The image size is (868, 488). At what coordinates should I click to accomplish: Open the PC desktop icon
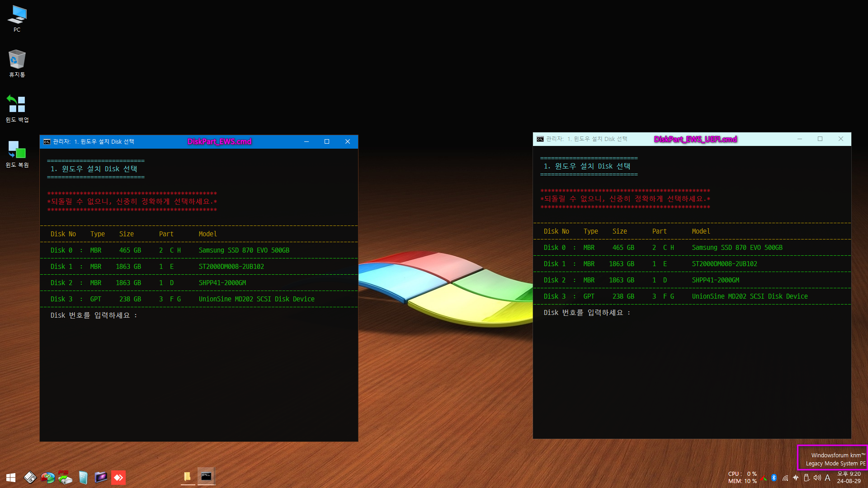coord(17,19)
